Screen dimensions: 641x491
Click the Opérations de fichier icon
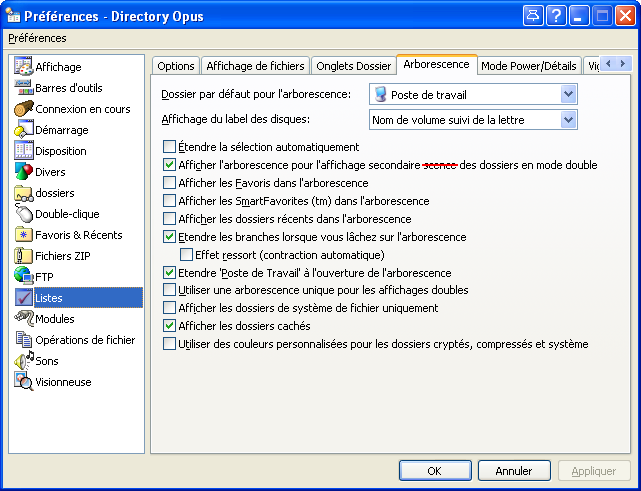(23, 339)
